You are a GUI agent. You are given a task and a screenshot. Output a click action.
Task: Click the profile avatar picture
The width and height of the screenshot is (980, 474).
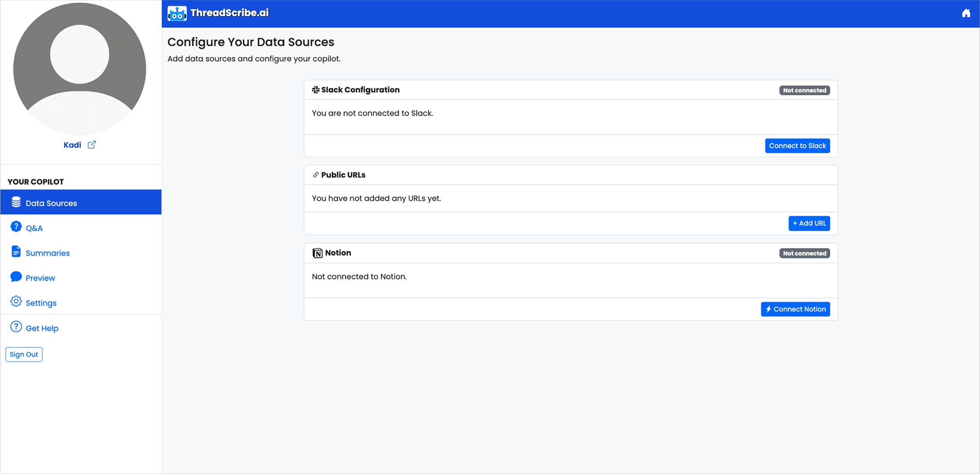80,69
